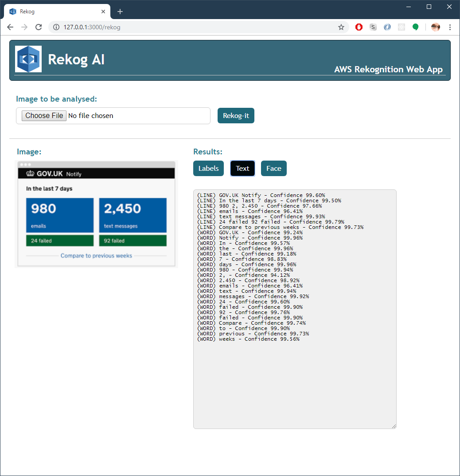The image size is (460, 476).
Task: Click the 'Image:' heading
Action: (29, 152)
